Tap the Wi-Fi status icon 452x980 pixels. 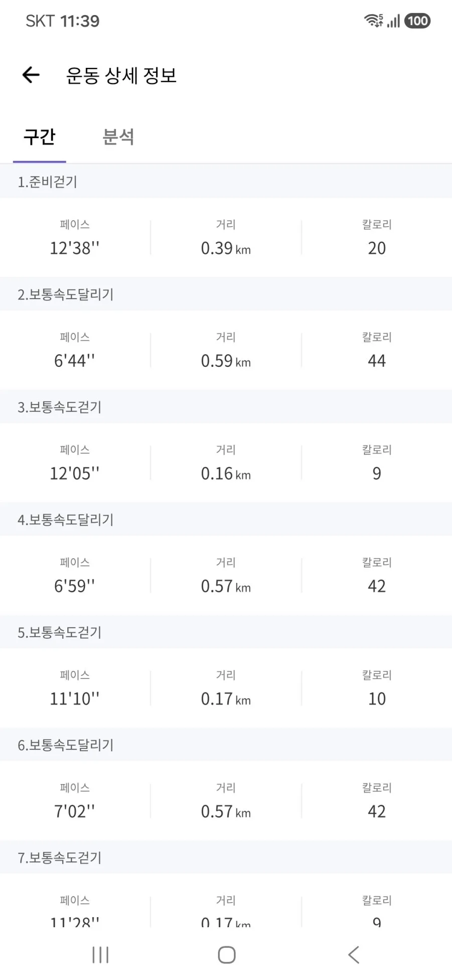pos(373,21)
